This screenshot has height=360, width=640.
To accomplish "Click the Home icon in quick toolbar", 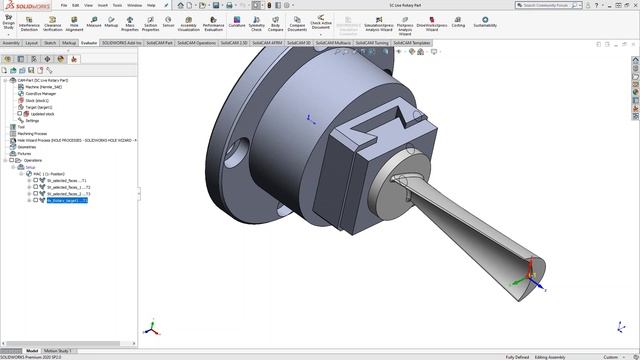I will tap(180, 5).
